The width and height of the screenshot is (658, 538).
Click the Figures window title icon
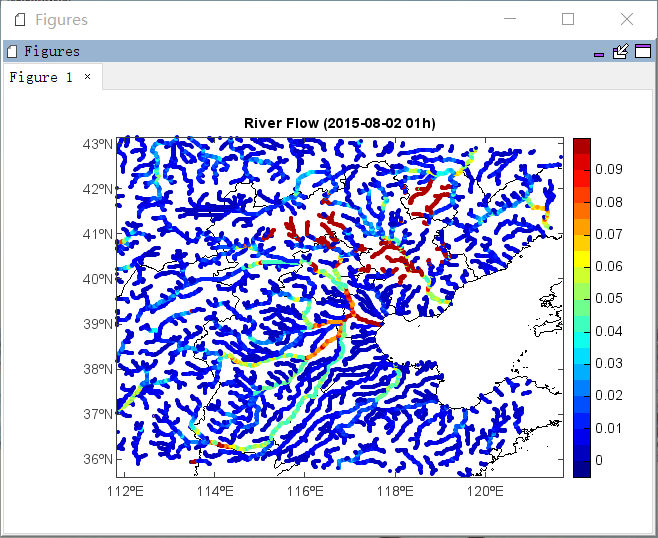(20, 19)
